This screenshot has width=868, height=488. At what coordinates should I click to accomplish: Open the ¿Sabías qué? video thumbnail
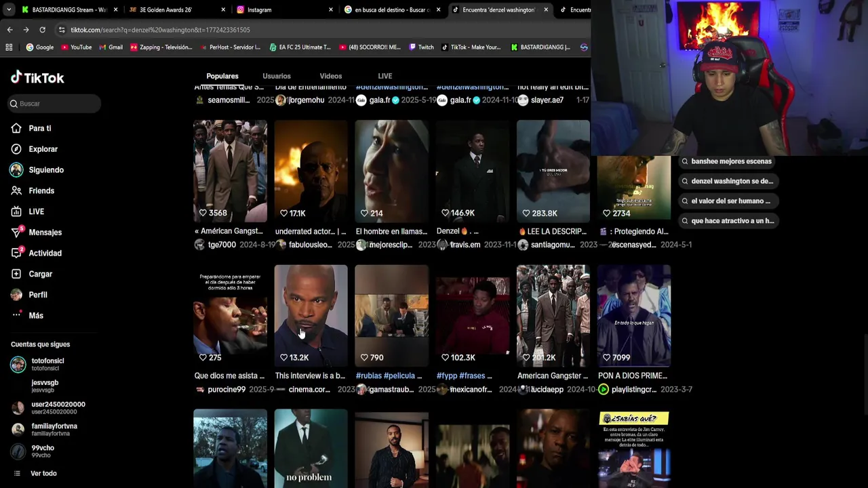[x=633, y=448]
